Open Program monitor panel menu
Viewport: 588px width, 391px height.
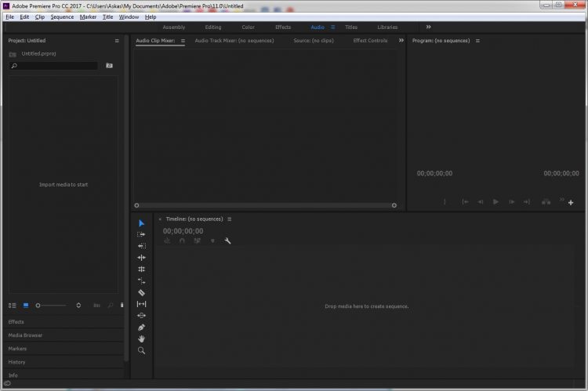click(x=477, y=40)
